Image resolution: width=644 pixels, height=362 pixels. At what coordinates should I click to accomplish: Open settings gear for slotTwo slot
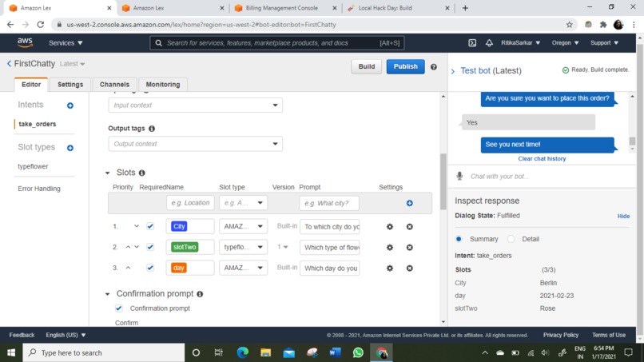tap(390, 248)
